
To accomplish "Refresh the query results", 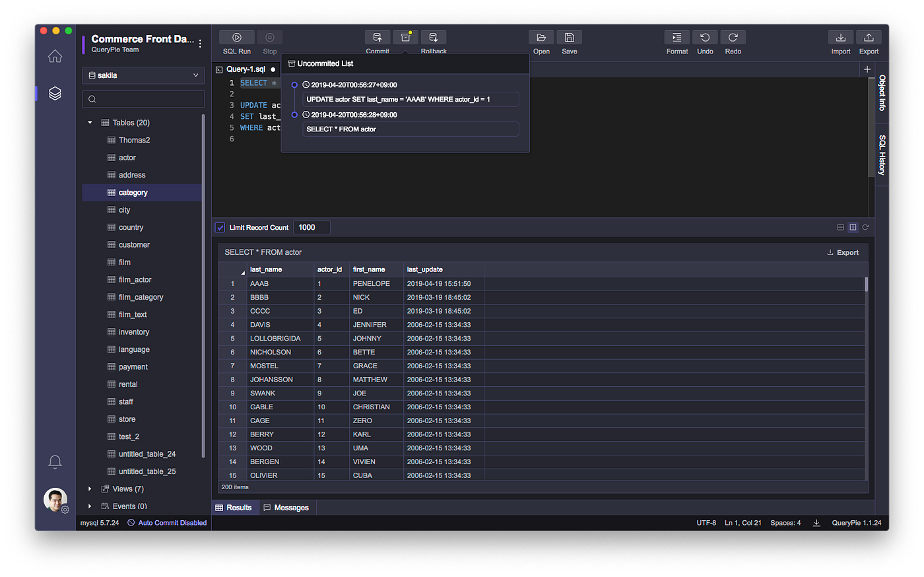I will [865, 227].
